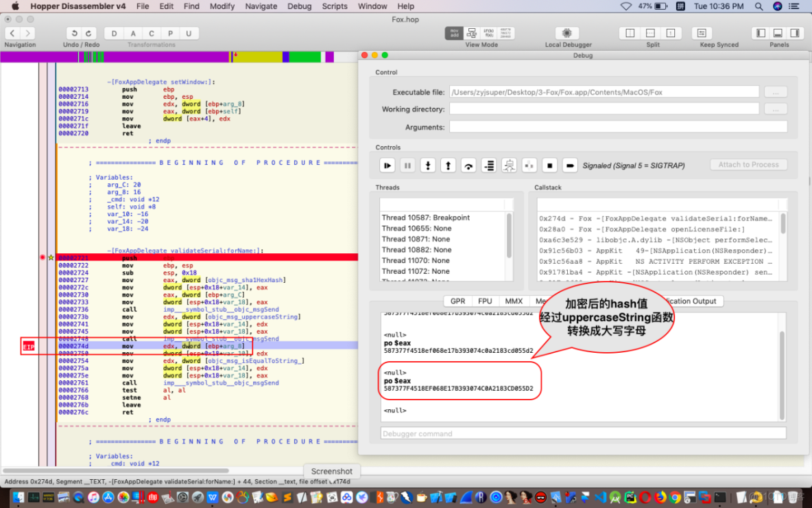Resume execution with the Continue debugger control
812x508 pixels.
tap(387, 165)
